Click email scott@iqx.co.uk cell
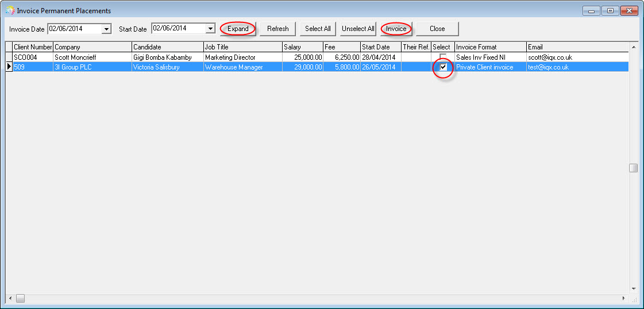644x309 pixels. (x=577, y=57)
